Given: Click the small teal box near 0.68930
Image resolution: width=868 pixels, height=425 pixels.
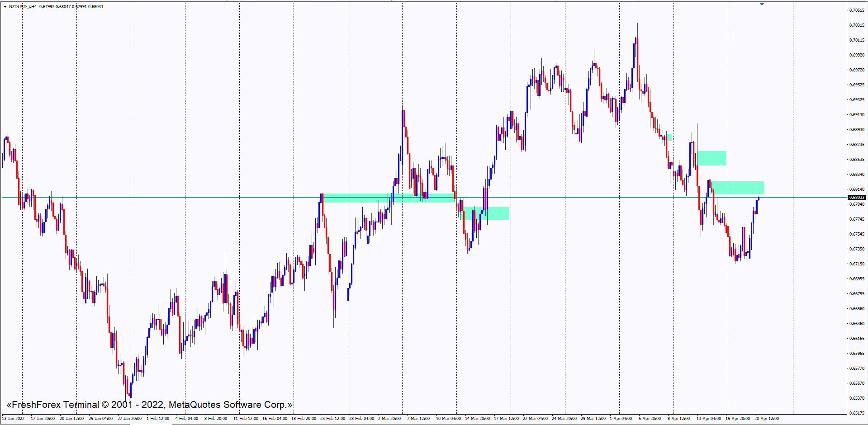Looking at the screenshot, I should (669, 137).
